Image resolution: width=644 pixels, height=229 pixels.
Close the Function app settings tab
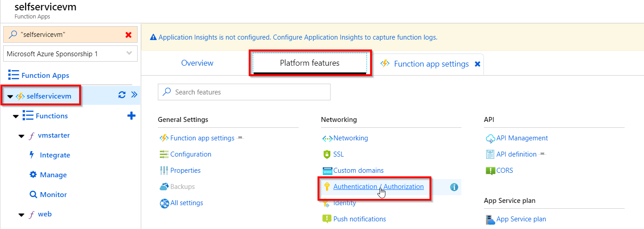point(478,64)
